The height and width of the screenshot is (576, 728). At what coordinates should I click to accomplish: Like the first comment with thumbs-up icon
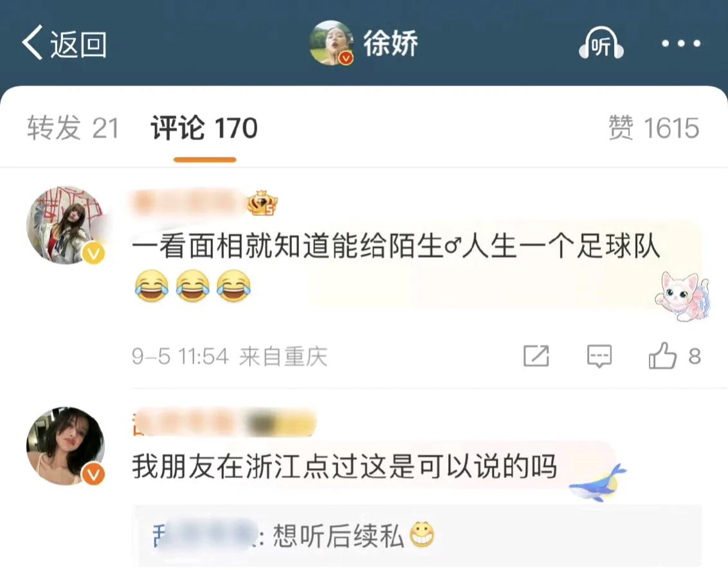click(x=662, y=355)
